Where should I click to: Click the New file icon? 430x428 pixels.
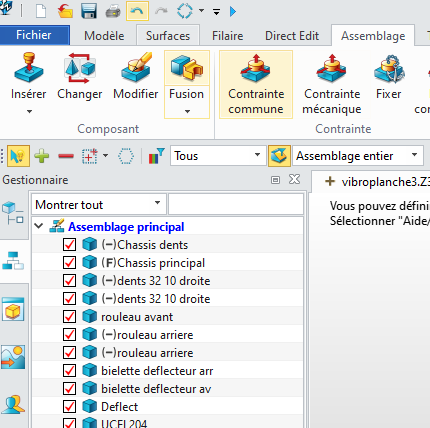click(41, 12)
